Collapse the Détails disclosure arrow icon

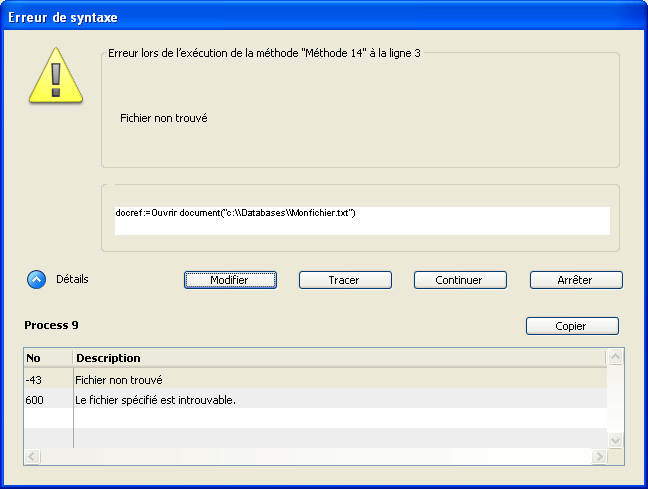click(x=36, y=280)
